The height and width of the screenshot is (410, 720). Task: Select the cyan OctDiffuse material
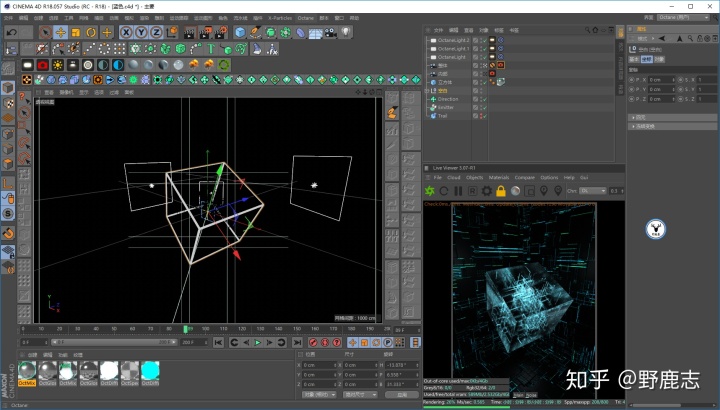coord(150,373)
